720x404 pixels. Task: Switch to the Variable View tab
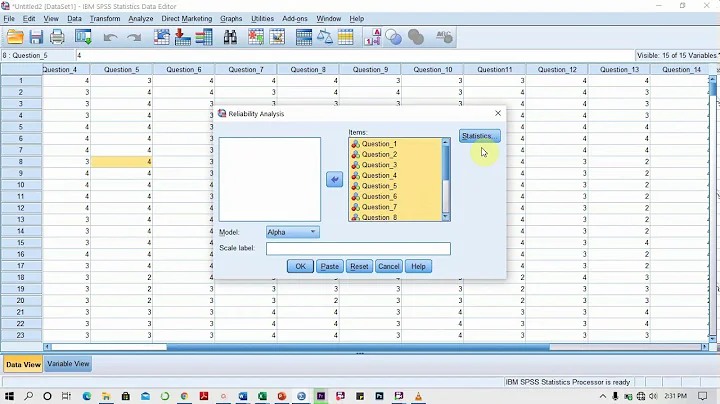pos(68,364)
